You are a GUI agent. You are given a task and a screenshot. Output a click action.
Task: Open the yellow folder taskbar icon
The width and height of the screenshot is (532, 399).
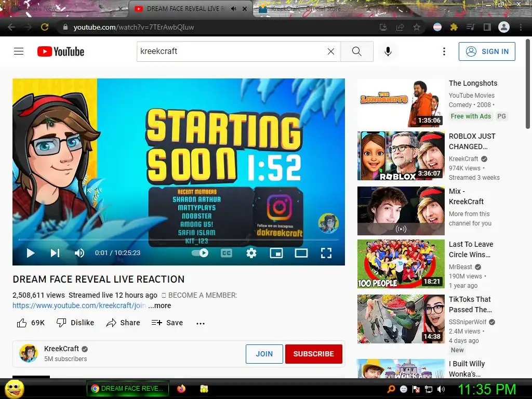coord(204,389)
